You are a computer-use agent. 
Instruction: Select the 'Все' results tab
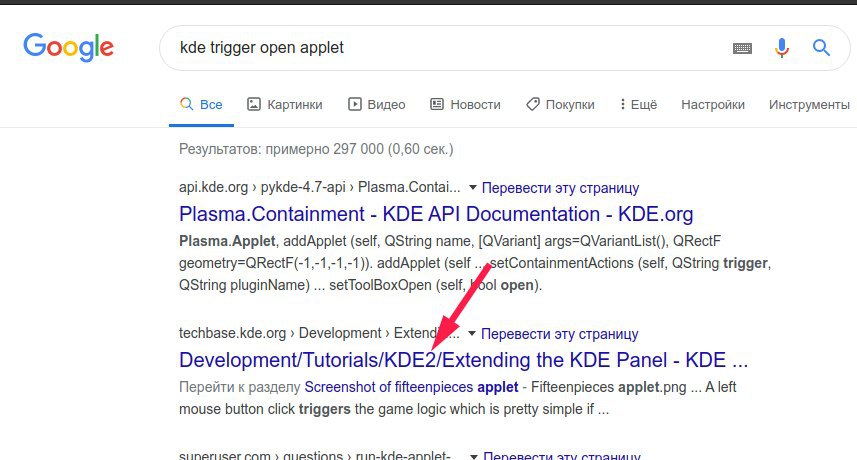pos(201,104)
